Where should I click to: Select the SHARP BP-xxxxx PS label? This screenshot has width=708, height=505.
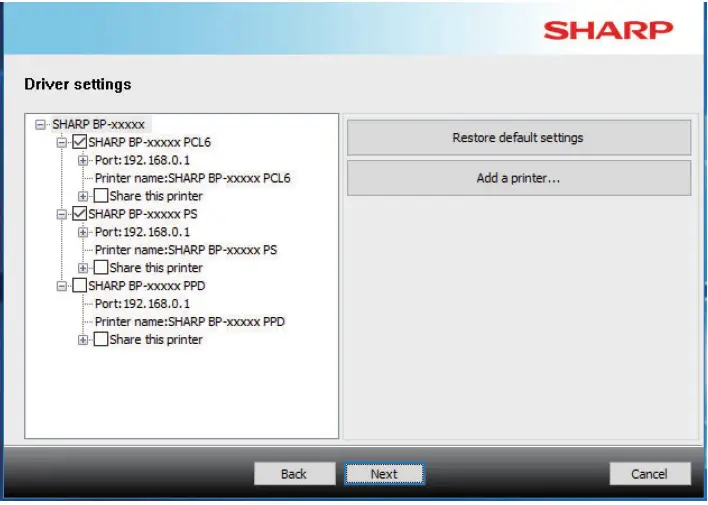coord(143,214)
